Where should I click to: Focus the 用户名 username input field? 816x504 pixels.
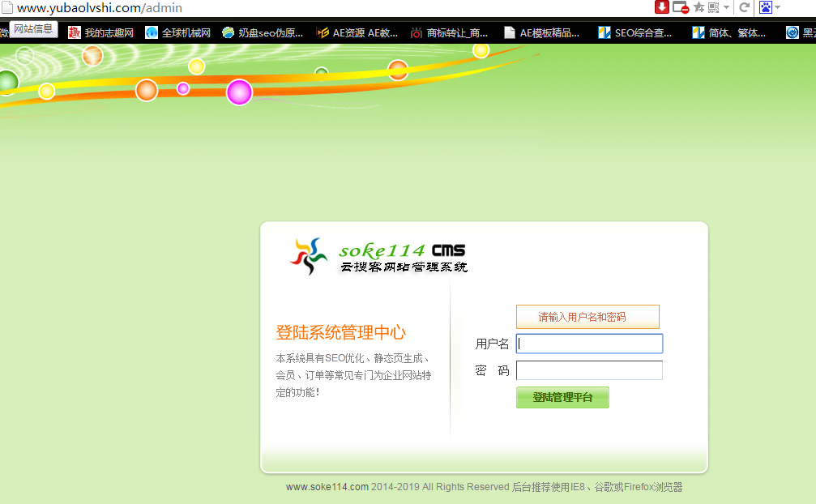coord(589,344)
